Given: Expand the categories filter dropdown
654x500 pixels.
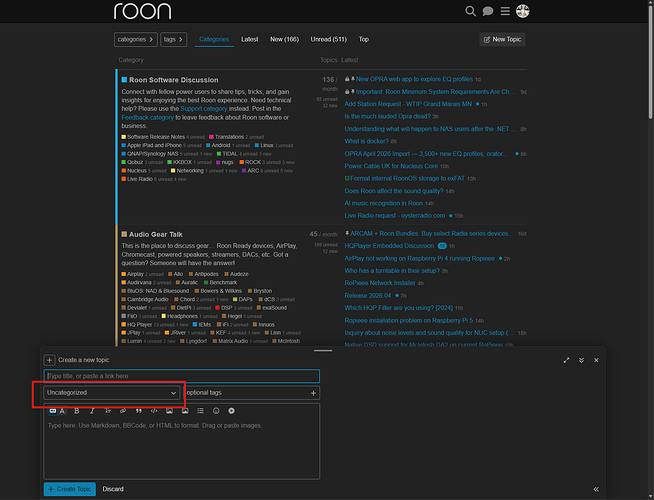Looking at the screenshot, I should [x=136, y=39].
